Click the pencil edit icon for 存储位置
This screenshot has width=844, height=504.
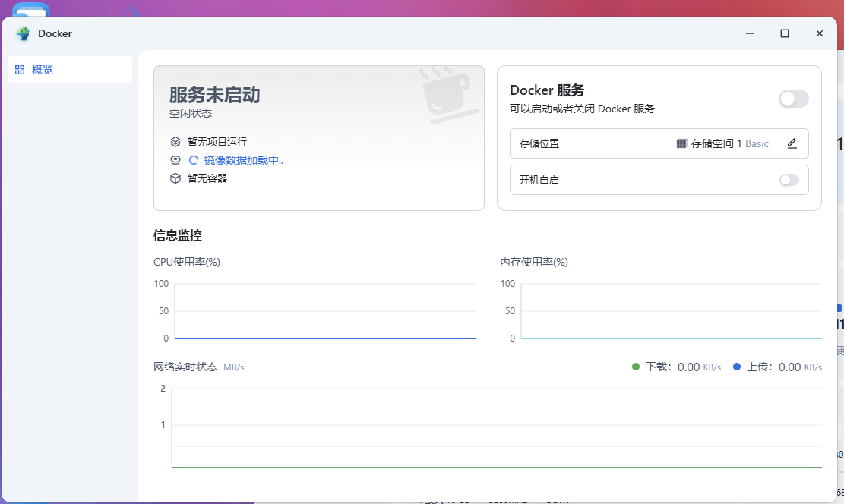pos(792,143)
